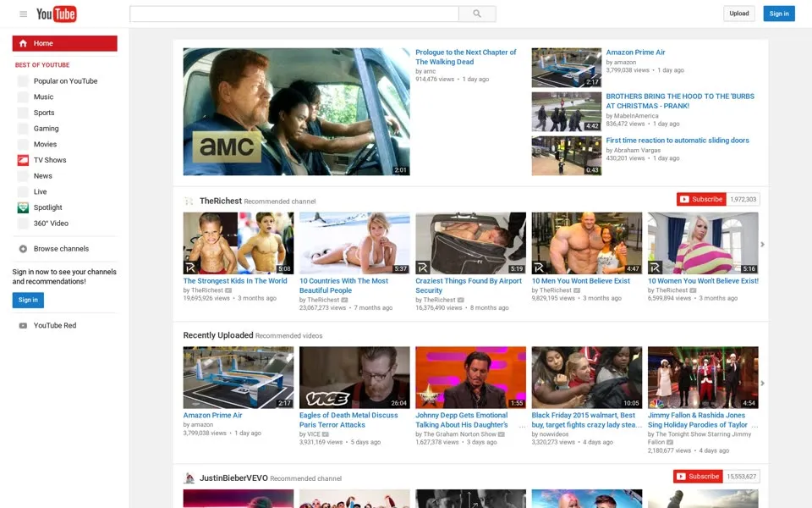Click Sign in button in sidebar
The image size is (812, 508).
point(28,300)
